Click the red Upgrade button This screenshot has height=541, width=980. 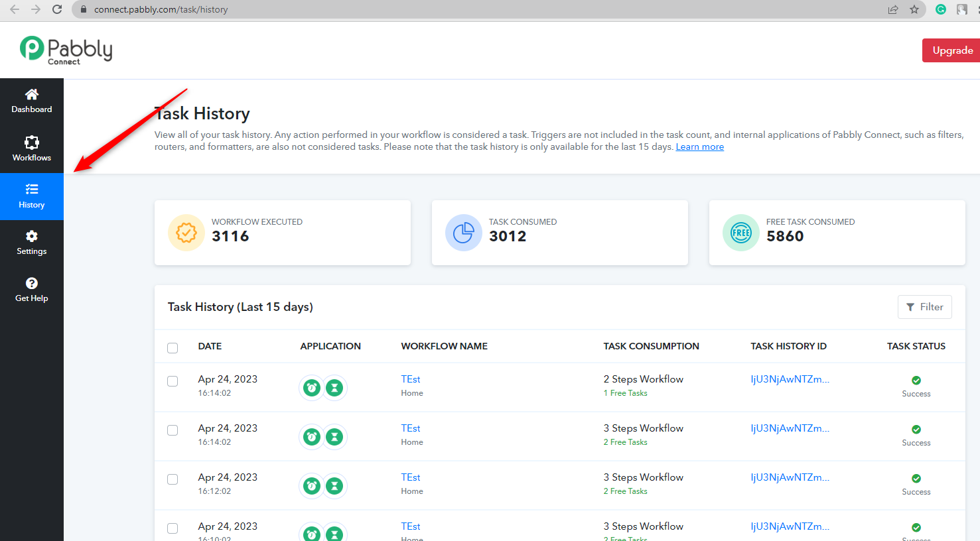(952, 50)
